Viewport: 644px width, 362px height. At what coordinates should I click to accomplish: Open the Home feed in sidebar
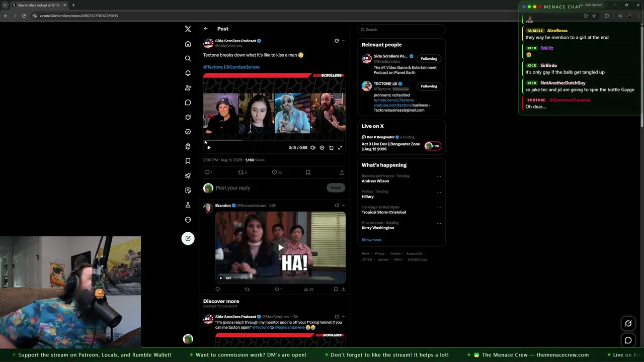pyautogui.click(x=188, y=44)
